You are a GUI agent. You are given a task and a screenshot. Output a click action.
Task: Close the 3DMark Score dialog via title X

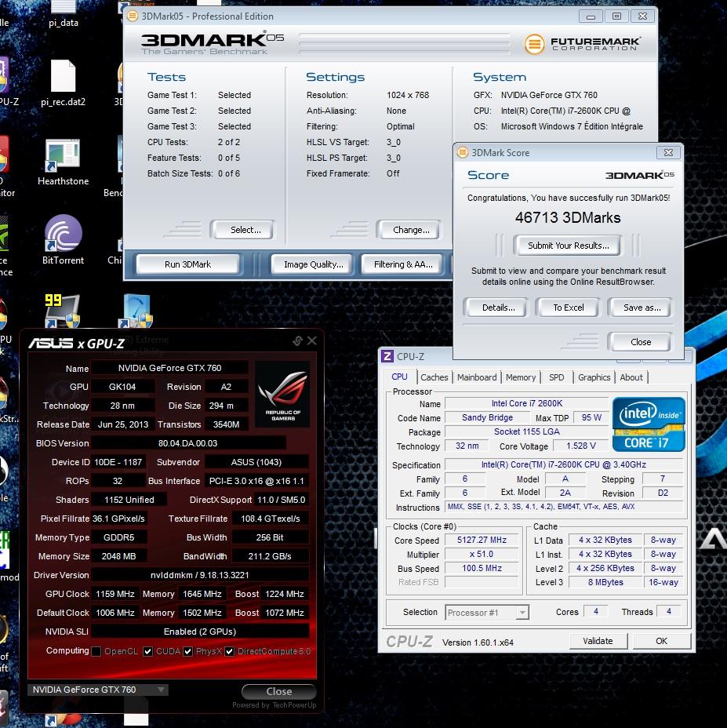coord(668,152)
